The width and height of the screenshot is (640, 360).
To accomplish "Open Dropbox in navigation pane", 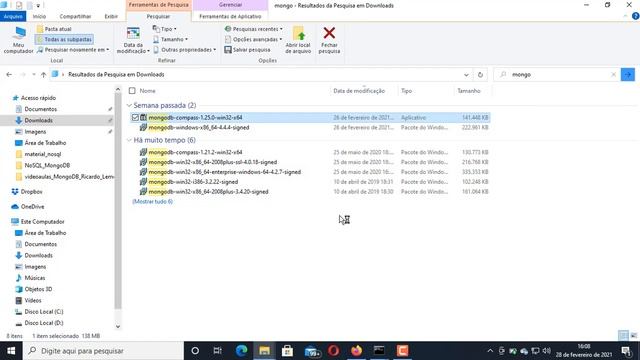I will coord(31,191).
